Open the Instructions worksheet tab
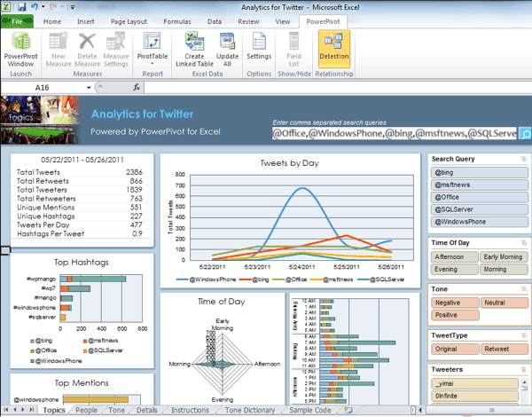 click(190, 410)
